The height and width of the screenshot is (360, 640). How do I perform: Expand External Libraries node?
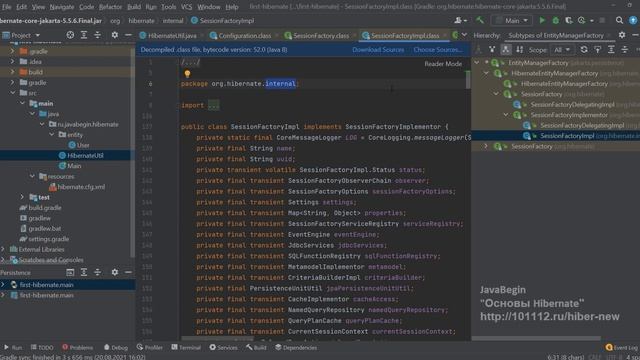(x=3, y=249)
